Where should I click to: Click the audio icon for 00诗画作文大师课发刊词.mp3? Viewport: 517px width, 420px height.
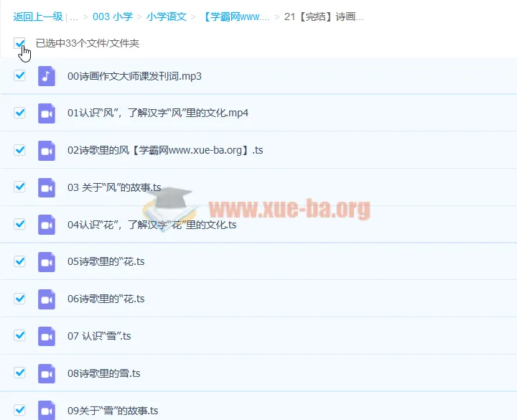[47, 76]
